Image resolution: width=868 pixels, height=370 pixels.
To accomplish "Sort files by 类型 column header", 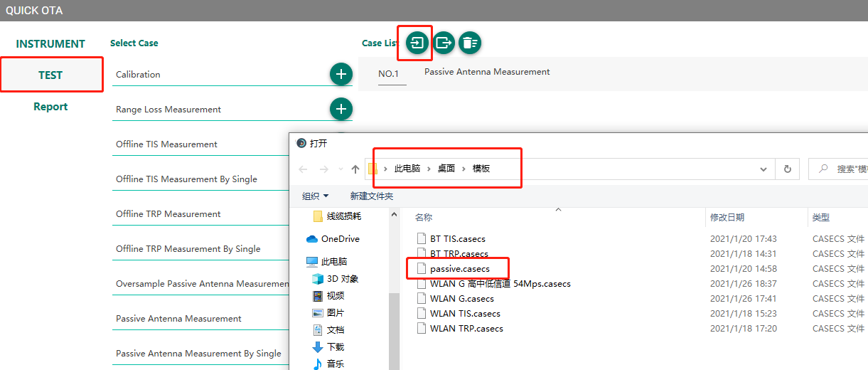I will [x=821, y=217].
